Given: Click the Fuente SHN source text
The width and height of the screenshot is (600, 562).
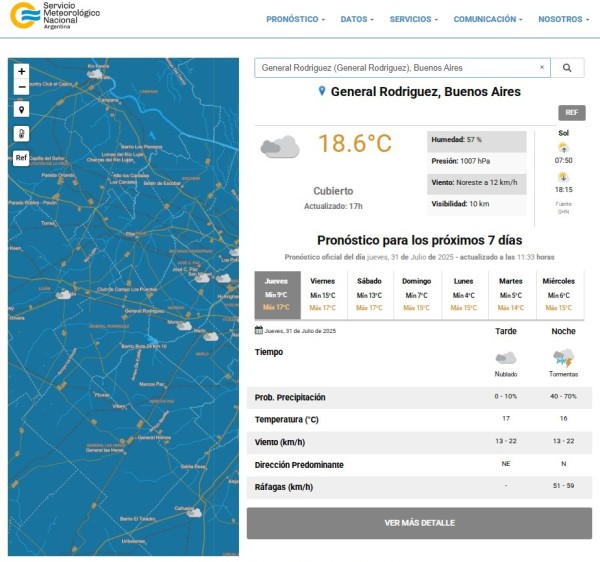Looking at the screenshot, I should tap(563, 208).
